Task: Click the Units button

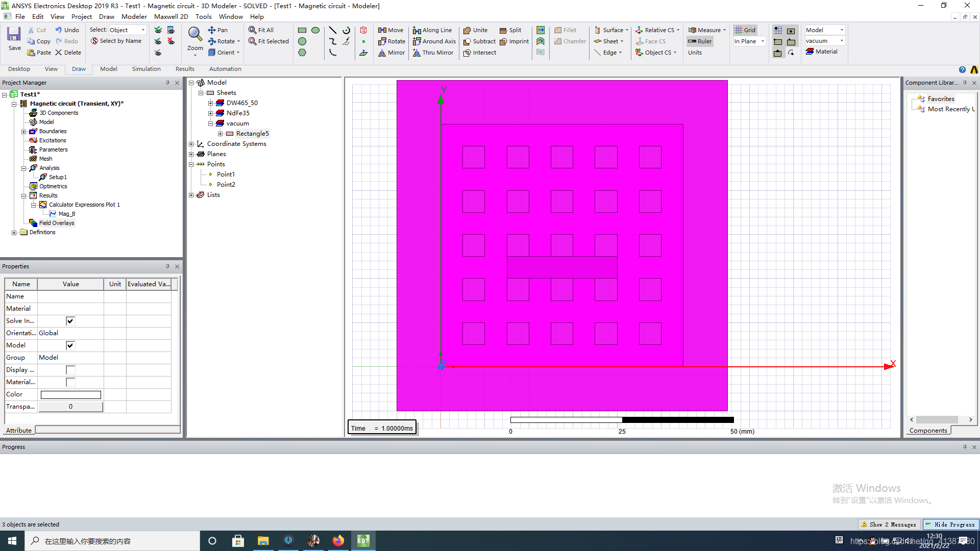Action: (x=695, y=53)
